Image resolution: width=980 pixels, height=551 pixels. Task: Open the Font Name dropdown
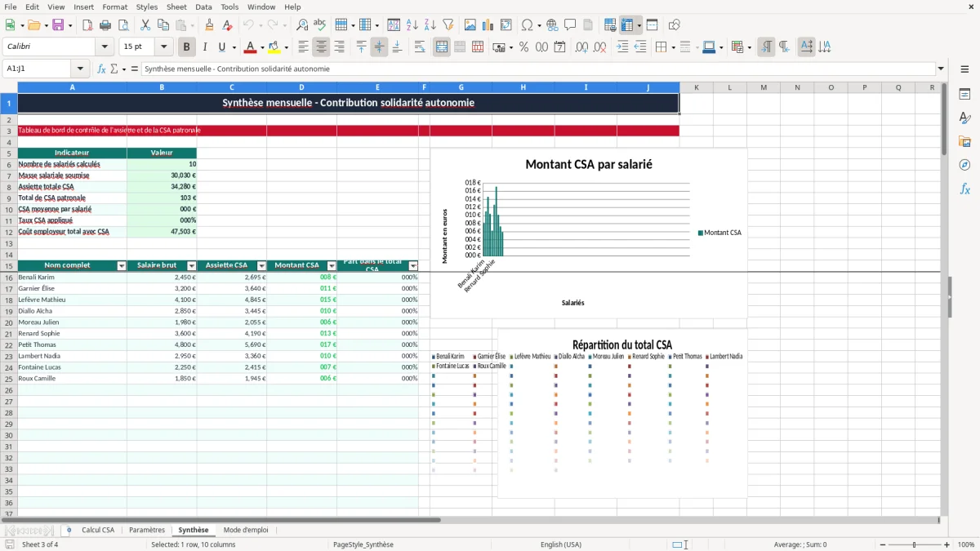tap(105, 47)
